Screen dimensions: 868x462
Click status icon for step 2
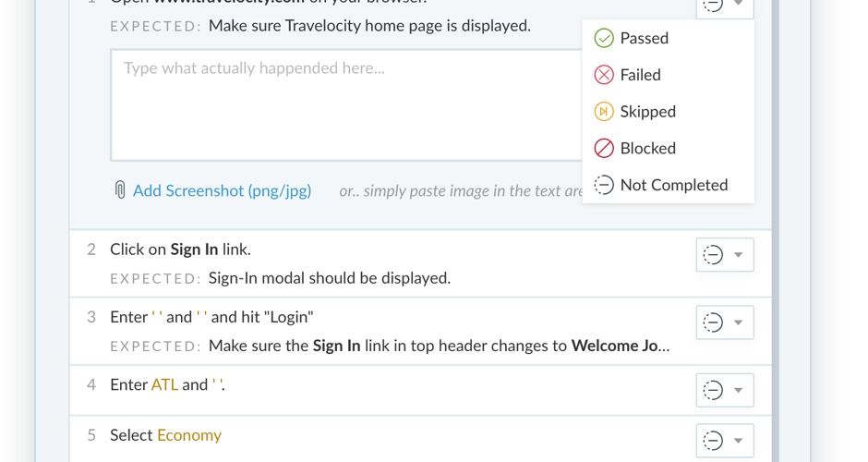[713, 255]
